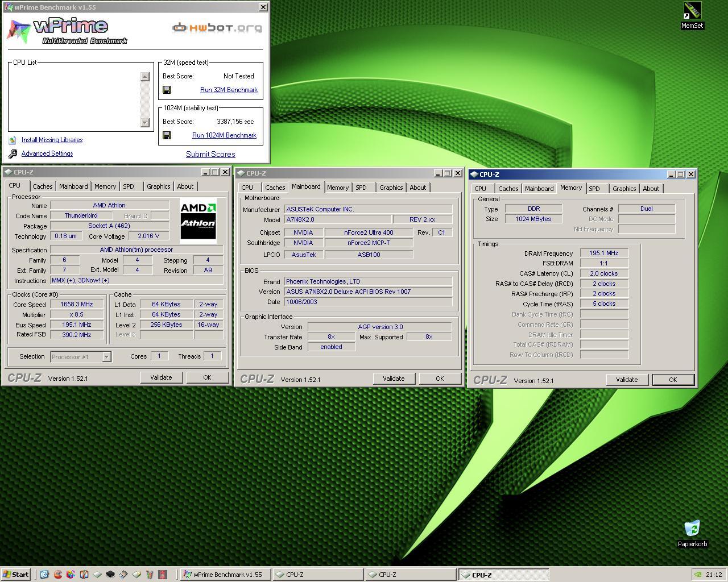
Task: Open Advanced Settings link in wPrime
Action: (x=47, y=153)
